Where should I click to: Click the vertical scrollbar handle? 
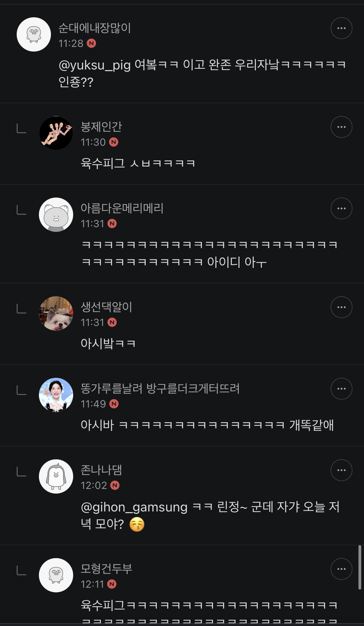click(x=360, y=567)
